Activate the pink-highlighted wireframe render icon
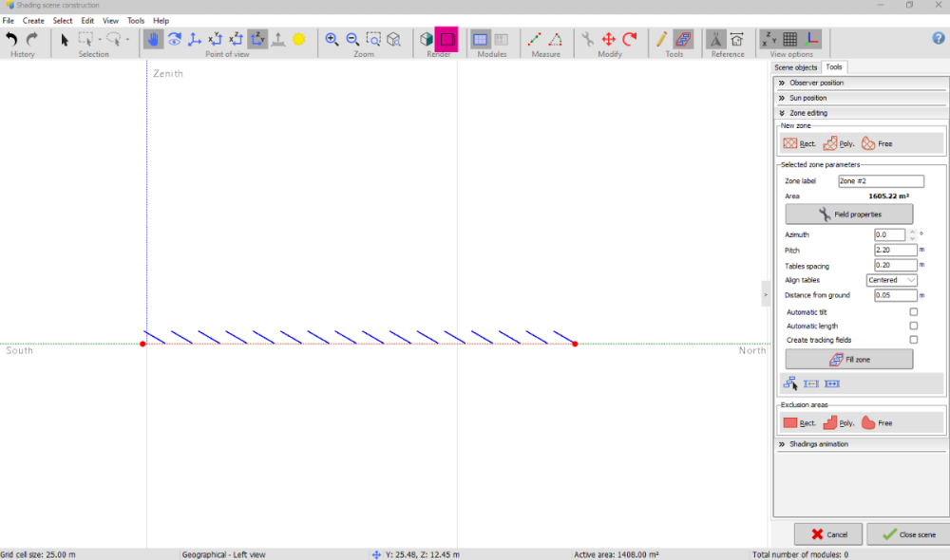Screen dimensions: 950x560 click(447, 39)
